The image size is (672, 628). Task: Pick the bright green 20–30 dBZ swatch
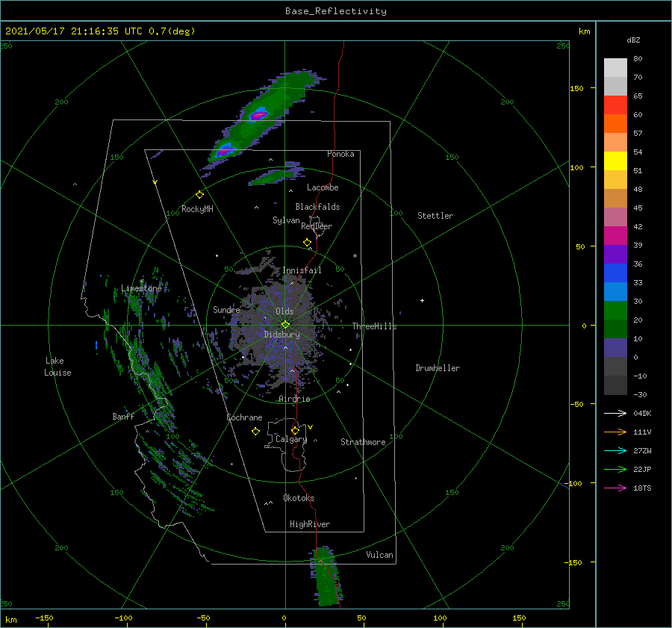615,311
